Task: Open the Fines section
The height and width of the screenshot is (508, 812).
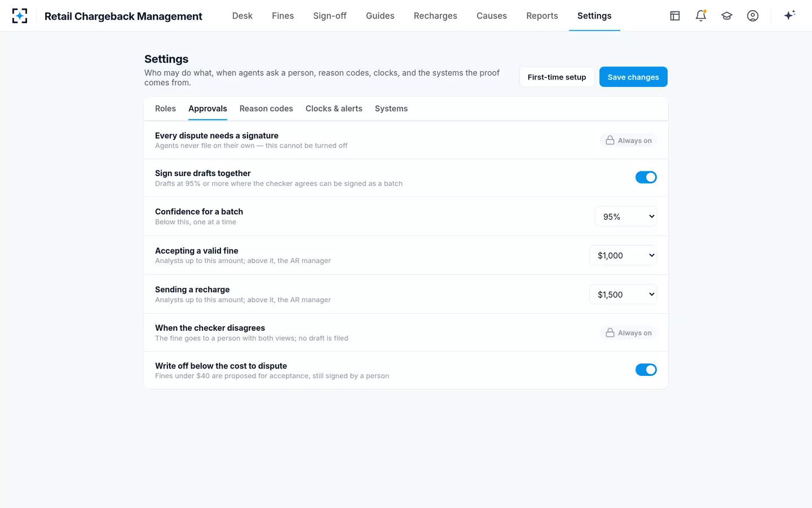Action: point(283,16)
